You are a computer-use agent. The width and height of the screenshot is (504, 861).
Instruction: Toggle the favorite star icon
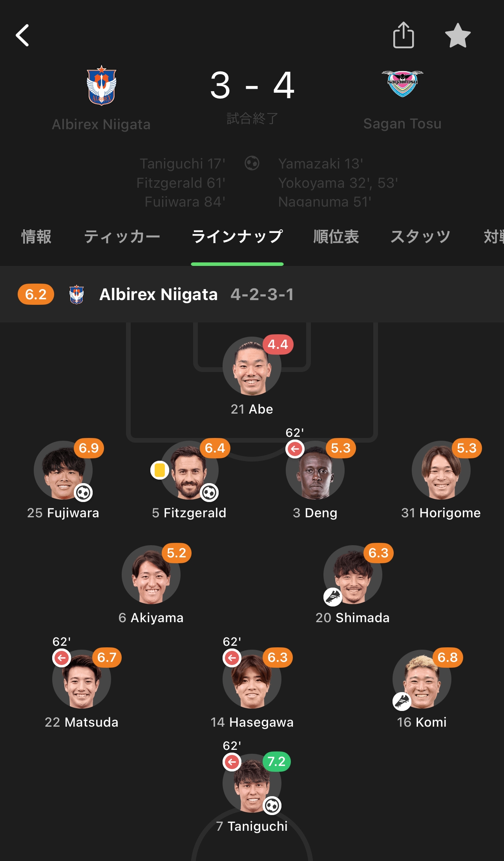coord(458,35)
